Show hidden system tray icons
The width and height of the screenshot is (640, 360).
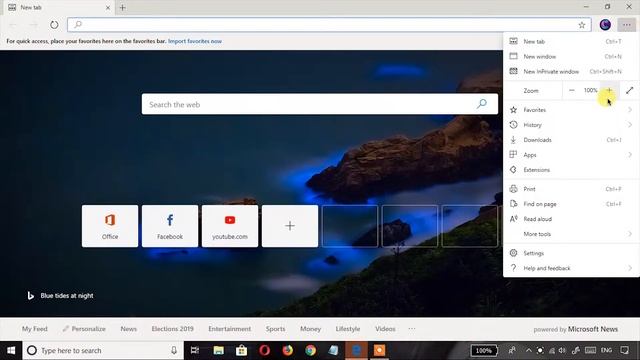point(529,350)
